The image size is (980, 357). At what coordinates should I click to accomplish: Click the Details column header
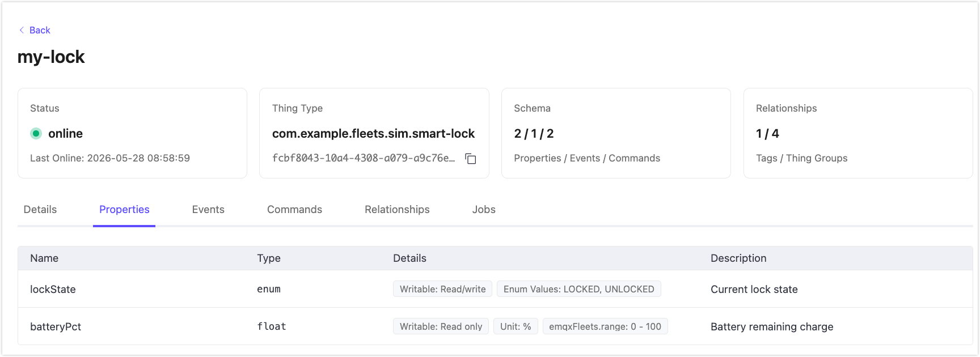pos(409,258)
